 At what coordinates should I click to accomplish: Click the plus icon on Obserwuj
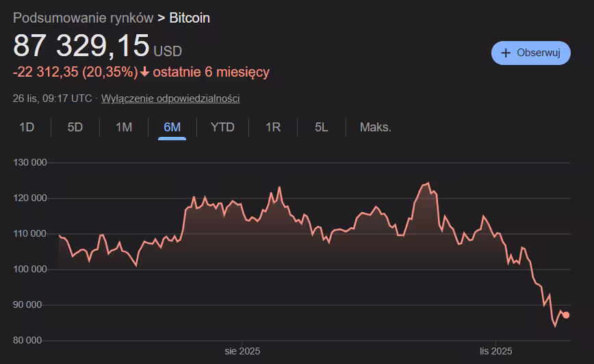[x=506, y=53]
